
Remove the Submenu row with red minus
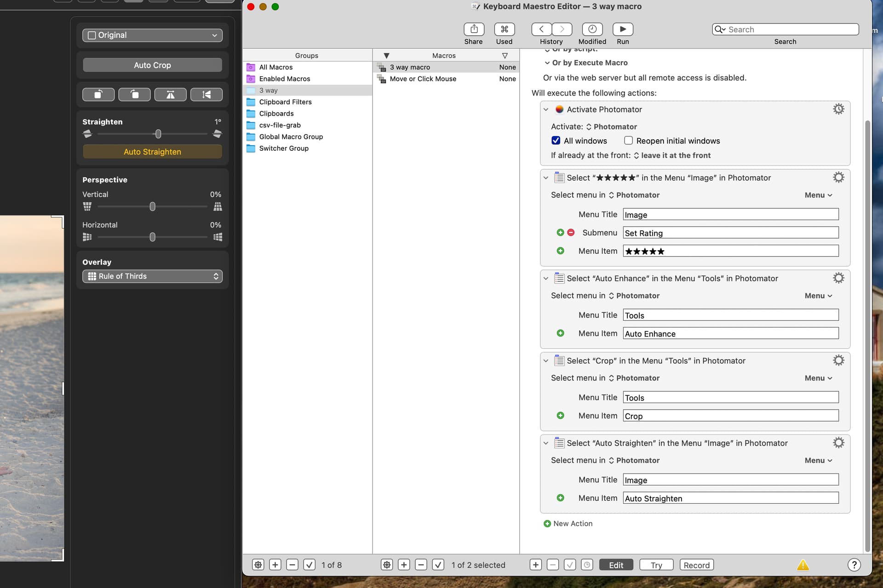click(x=571, y=233)
